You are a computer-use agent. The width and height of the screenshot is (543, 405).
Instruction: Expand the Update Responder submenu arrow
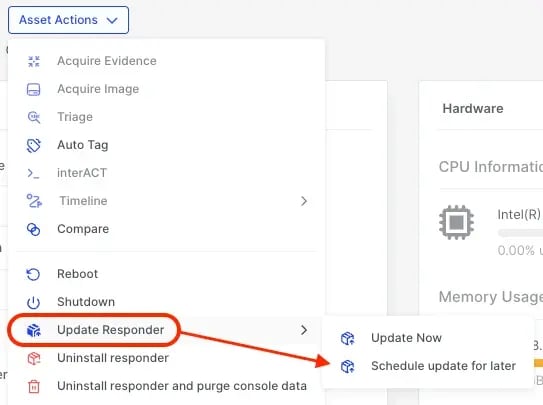pyautogui.click(x=304, y=330)
